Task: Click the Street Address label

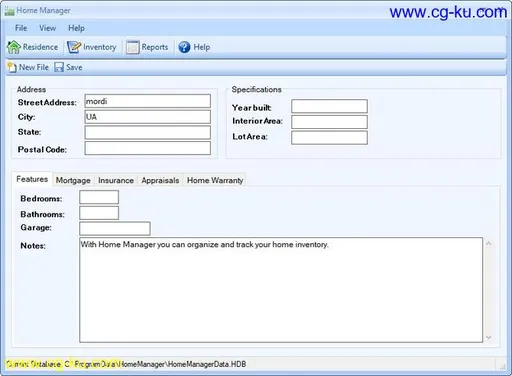Action: click(47, 103)
